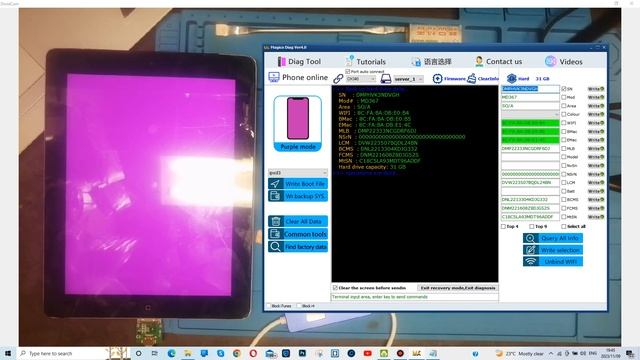Click the Write button for MtSN

[596, 217]
